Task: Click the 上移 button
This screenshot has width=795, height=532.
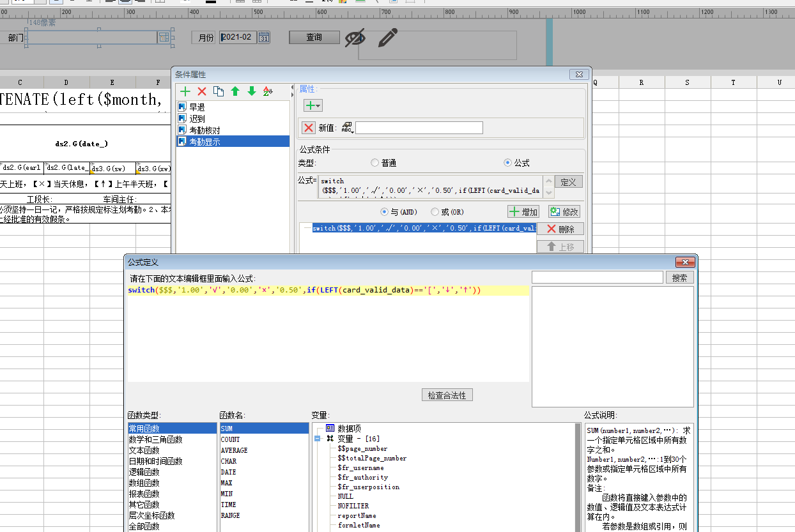Action: tap(560, 247)
